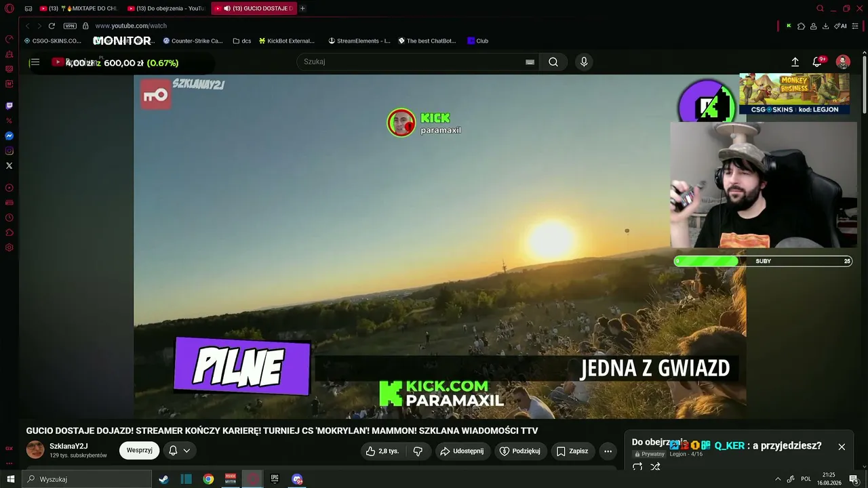
Task: Open the Windows Start menu
Action: pos(10,479)
